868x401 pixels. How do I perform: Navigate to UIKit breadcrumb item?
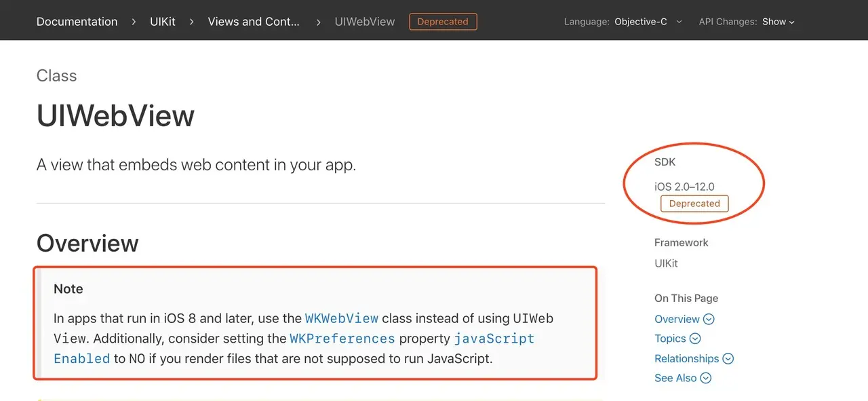click(x=163, y=22)
